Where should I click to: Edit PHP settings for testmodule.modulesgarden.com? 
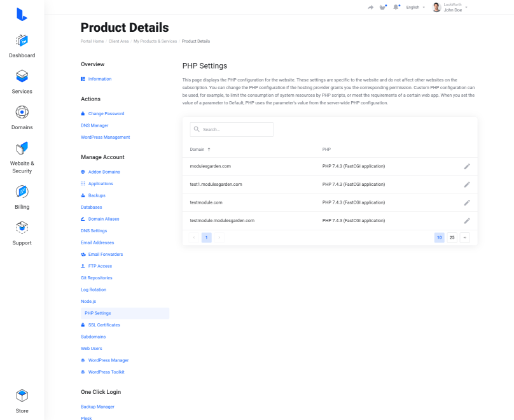[x=467, y=221]
